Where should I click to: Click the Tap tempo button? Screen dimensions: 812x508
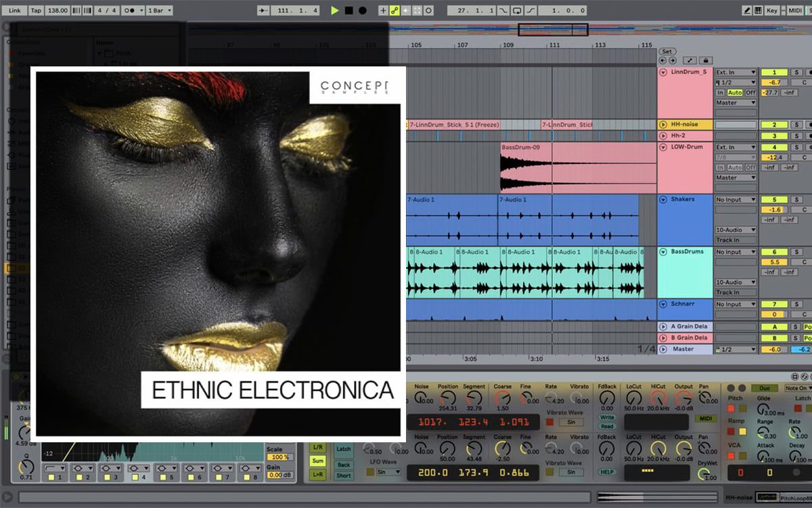tap(37, 11)
